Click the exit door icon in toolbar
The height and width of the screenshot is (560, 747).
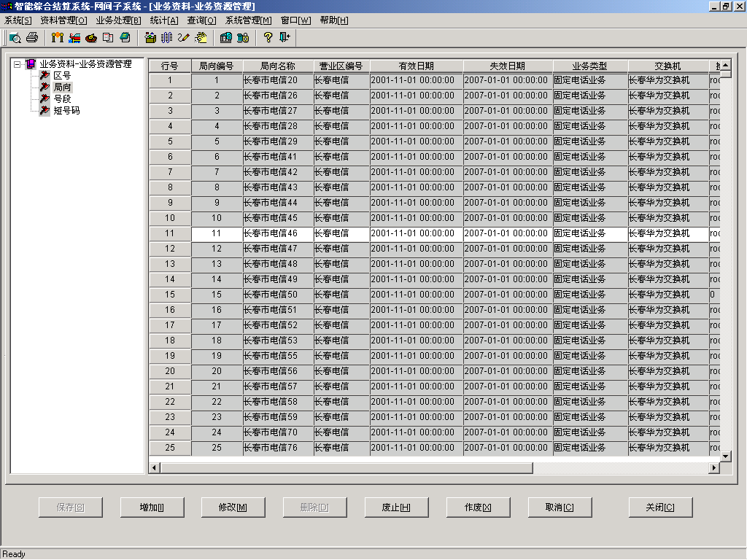pos(285,37)
